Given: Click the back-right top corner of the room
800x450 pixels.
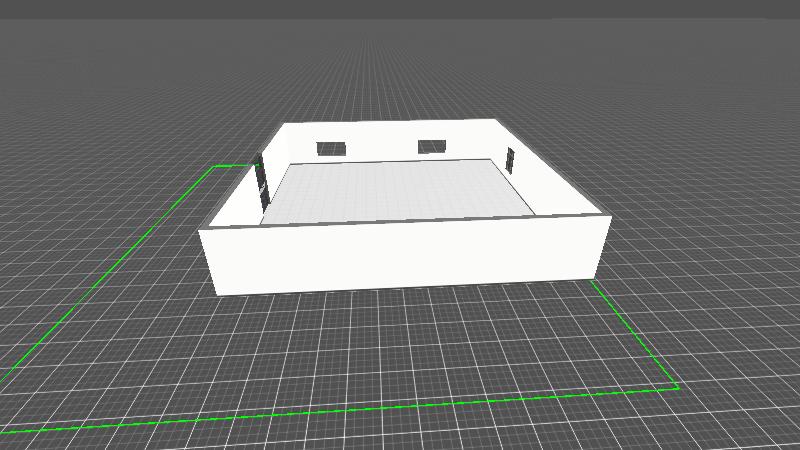Looking at the screenshot, I should pos(495,120).
